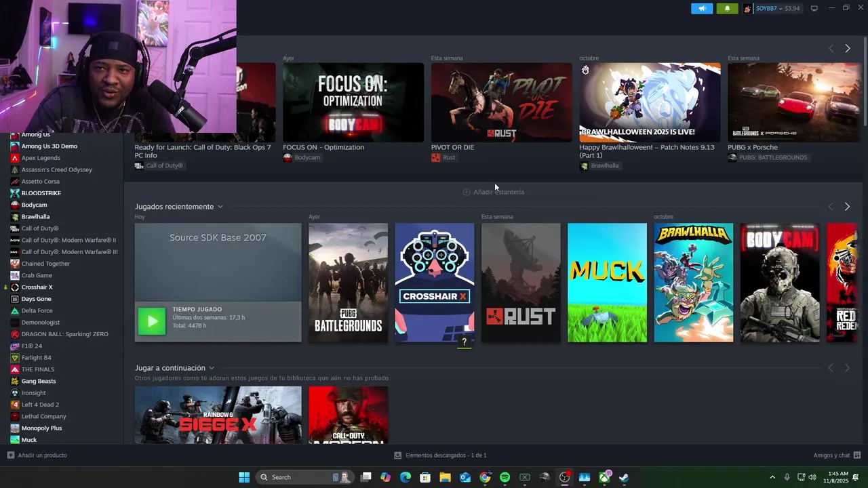The image size is (868, 488).
Task: Open Elementos descargados downloads status
Action: (441, 455)
